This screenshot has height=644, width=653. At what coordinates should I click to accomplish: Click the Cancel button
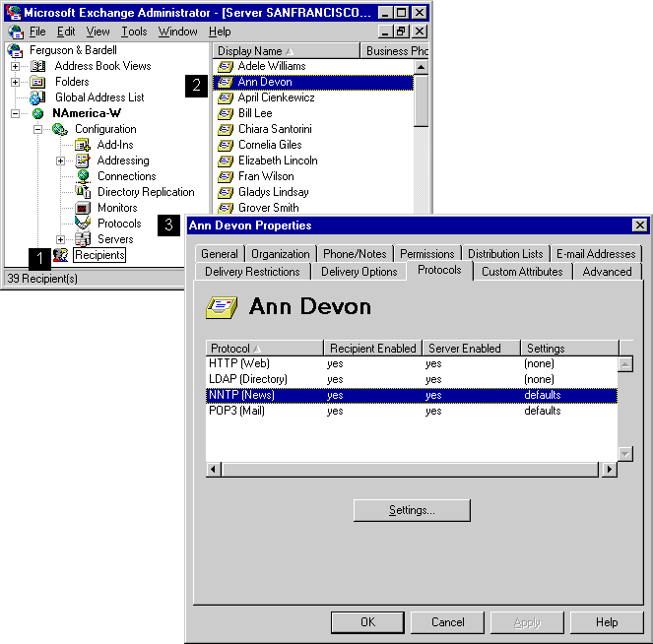(x=448, y=622)
